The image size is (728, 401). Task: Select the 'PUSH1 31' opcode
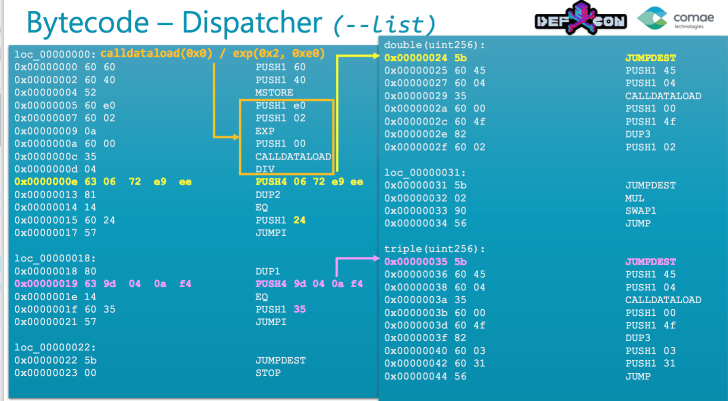pyautogui.click(x=650, y=363)
